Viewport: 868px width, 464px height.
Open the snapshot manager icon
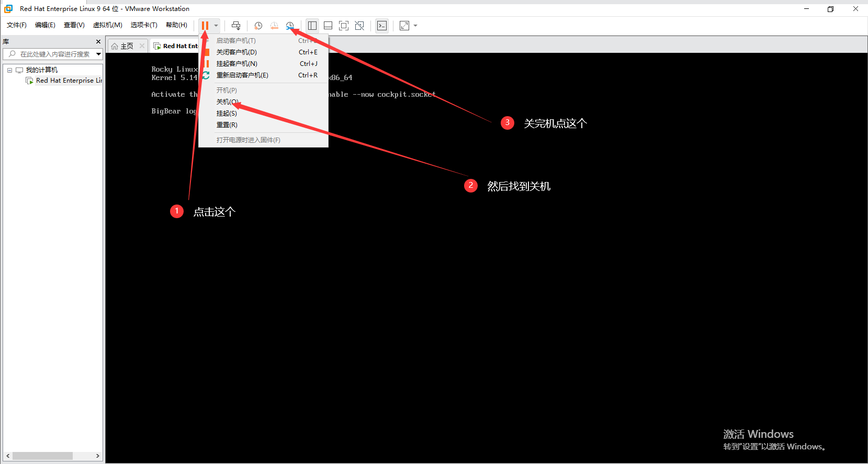click(290, 26)
